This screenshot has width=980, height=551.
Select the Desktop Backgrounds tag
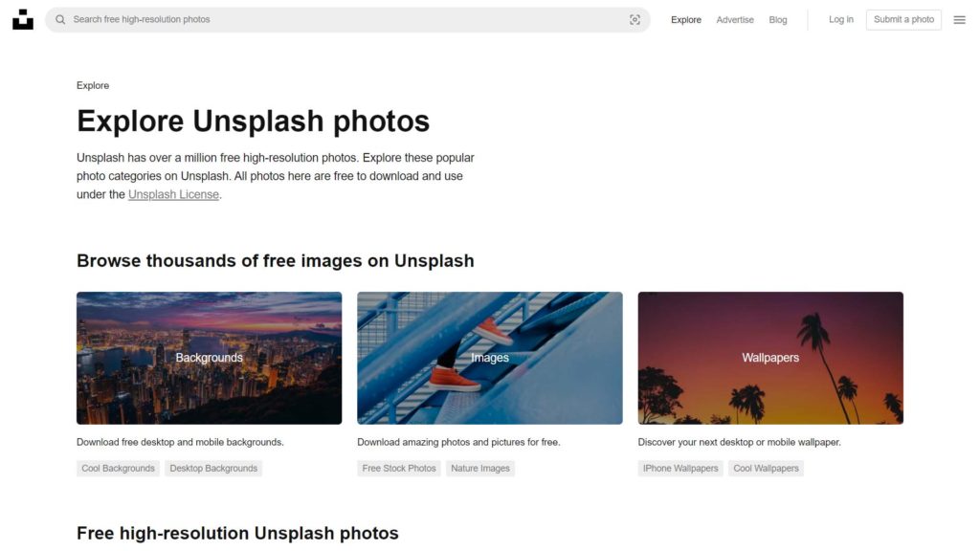213,469
